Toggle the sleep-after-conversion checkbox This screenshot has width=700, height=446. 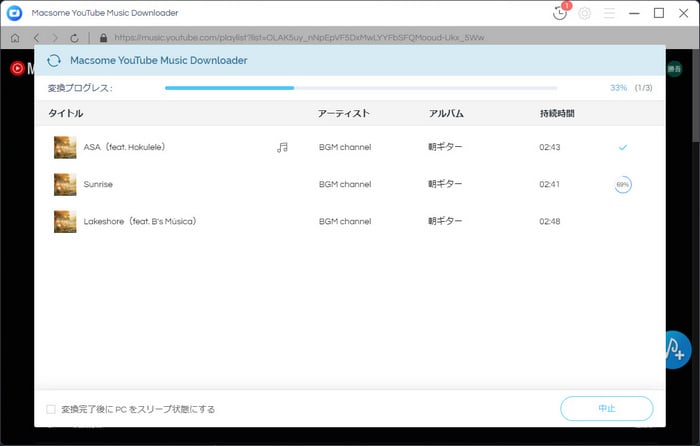coord(51,409)
